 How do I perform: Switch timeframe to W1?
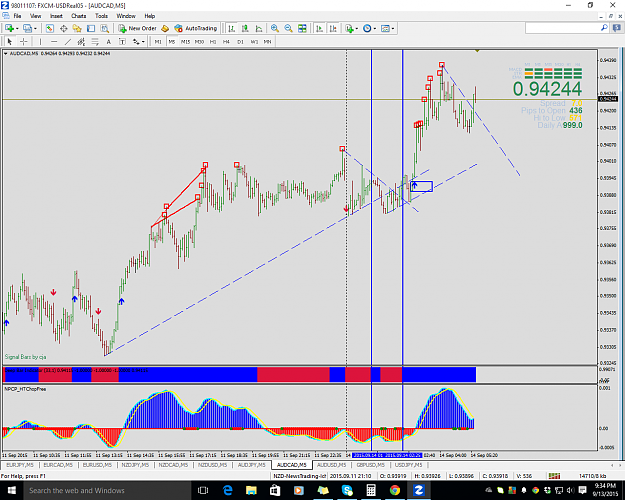click(x=254, y=41)
